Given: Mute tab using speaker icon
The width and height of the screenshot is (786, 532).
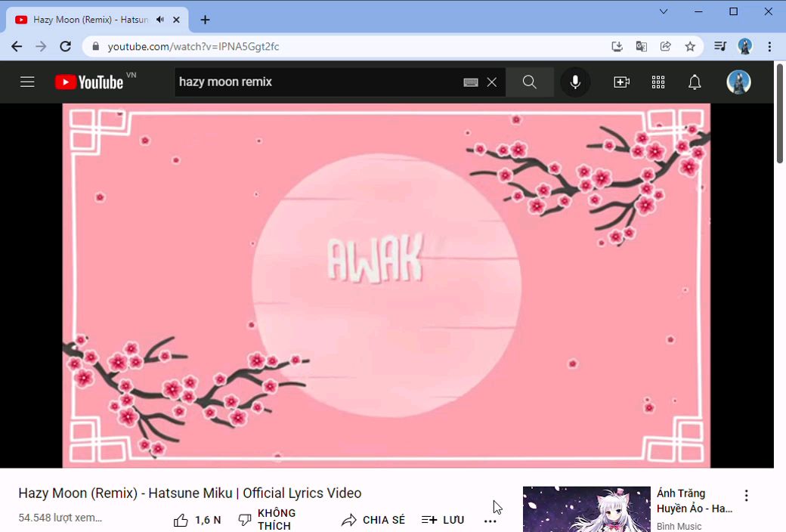Looking at the screenshot, I should [x=160, y=20].
